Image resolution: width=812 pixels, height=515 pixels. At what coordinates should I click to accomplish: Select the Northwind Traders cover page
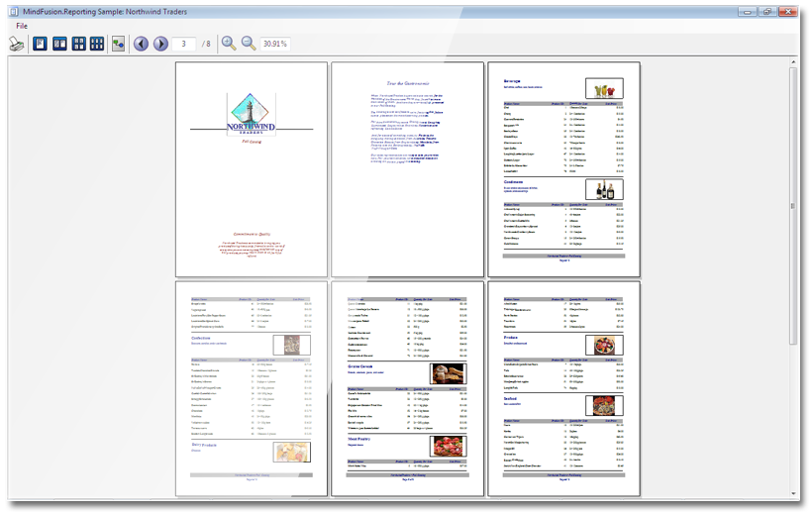252,169
